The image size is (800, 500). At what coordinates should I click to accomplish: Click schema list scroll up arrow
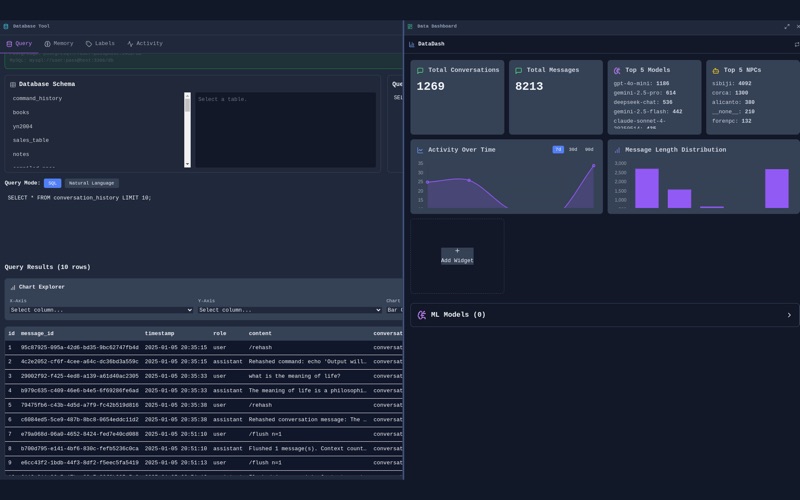[187, 95]
